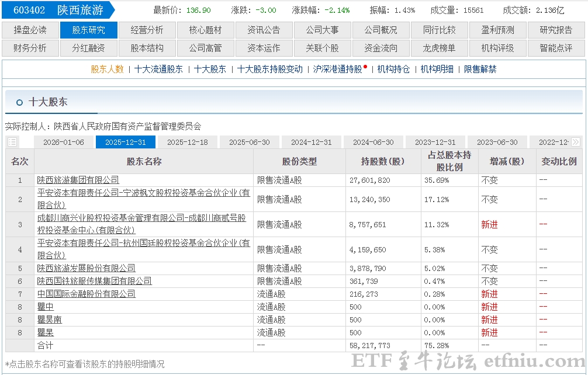Open the 资金流向 page
This screenshot has width=588, height=375.
[381, 48]
